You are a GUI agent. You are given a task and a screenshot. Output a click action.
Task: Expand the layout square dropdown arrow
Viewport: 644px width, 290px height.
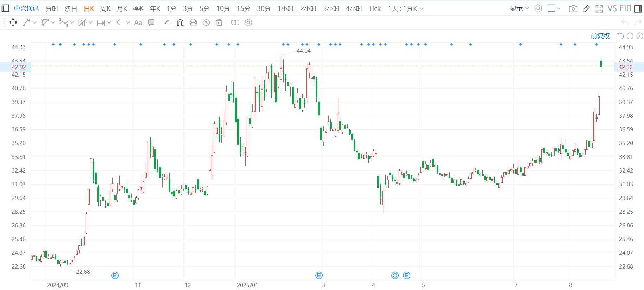(558, 8)
